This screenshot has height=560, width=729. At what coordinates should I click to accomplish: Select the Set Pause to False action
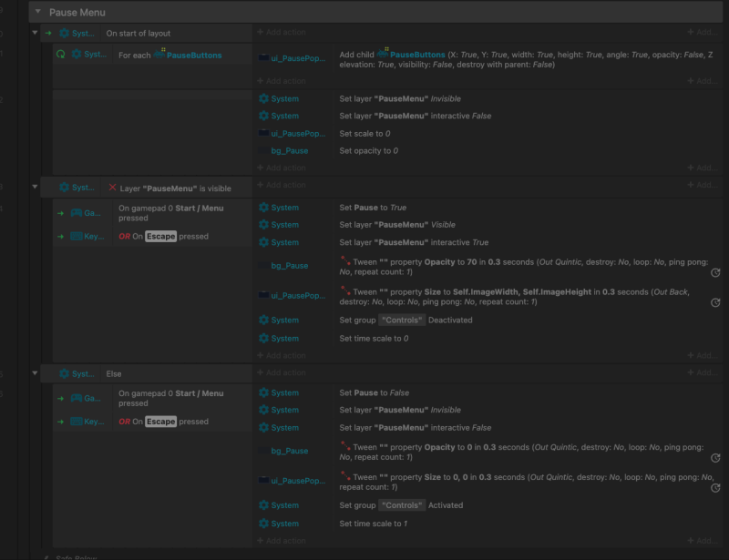tap(374, 393)
